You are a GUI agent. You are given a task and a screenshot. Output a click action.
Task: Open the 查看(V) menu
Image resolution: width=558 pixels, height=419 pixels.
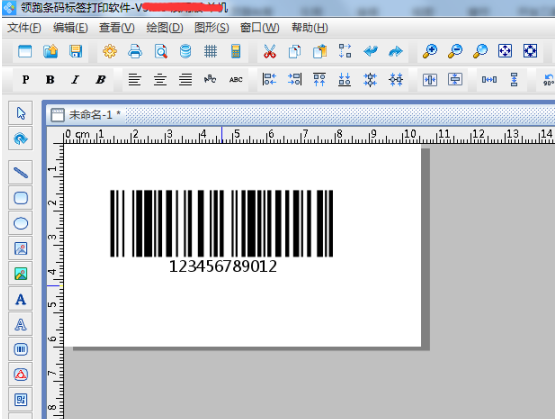click(x=117, y=27)
